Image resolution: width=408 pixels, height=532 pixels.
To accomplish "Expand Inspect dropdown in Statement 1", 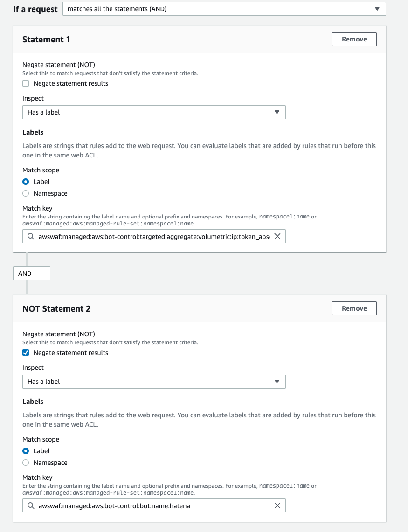I will [154, 112].
